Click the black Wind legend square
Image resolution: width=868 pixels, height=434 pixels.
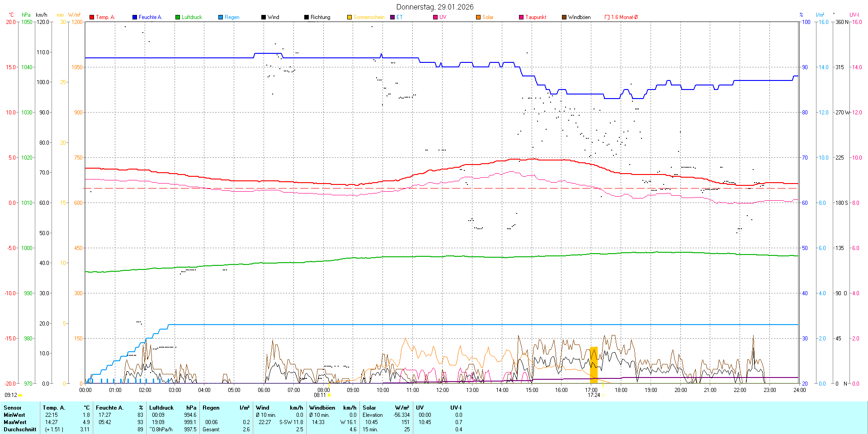[264, 17]
